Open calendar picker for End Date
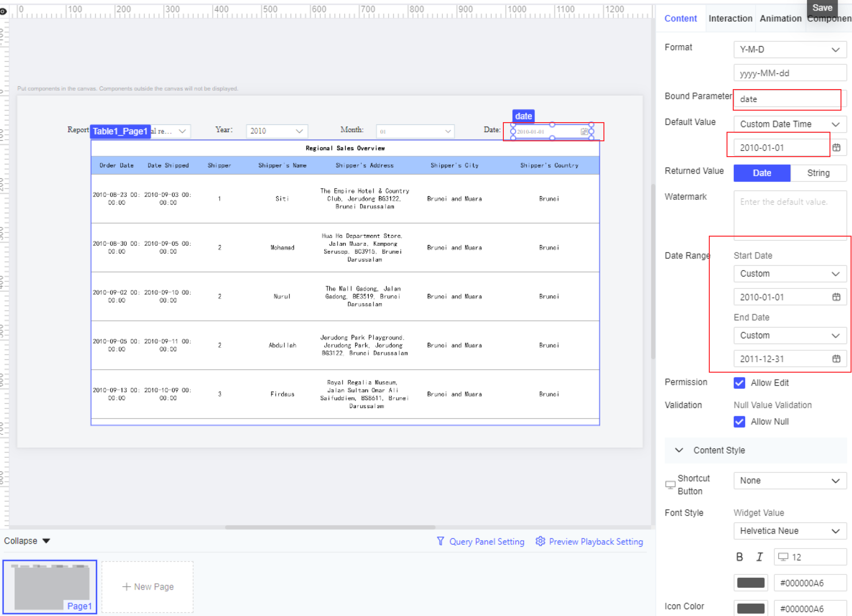852x616 pixels. (x=836, y=359)
